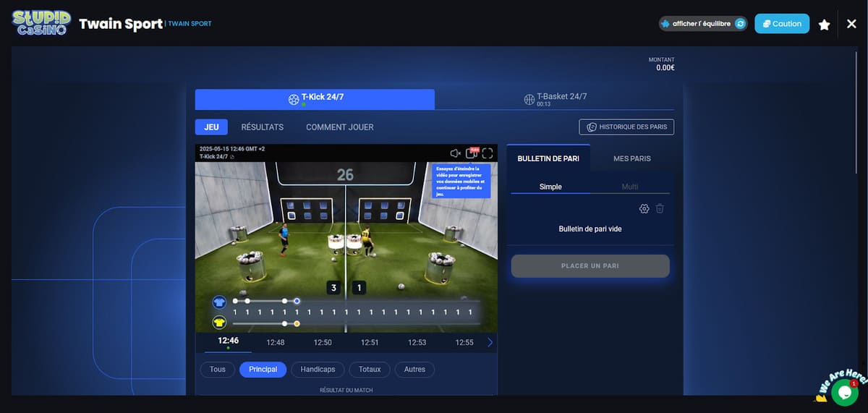Filter markets by Totaux
The width and height of the screenshot is (868, 413).
[370, 370]
